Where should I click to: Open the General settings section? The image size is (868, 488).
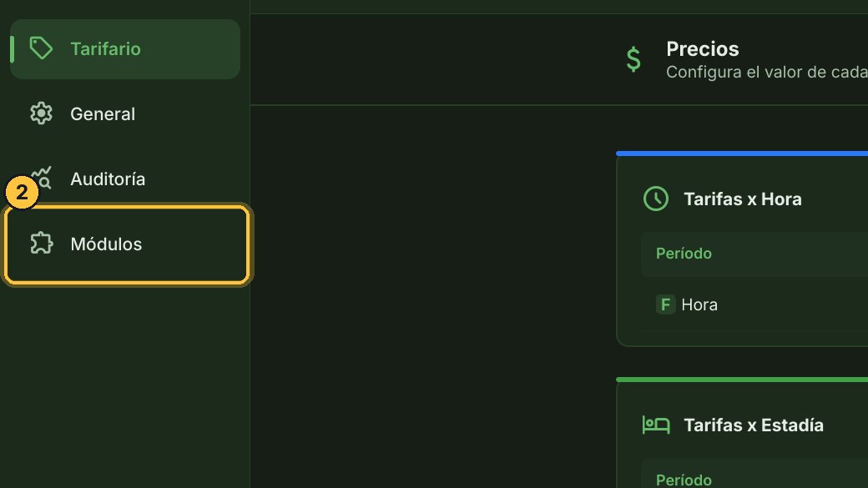coord(125,114)
